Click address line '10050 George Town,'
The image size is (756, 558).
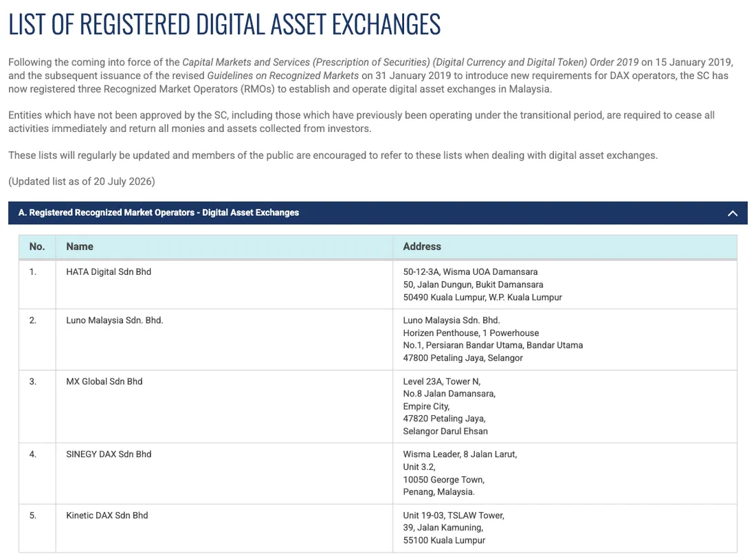(x=443, y=480)
